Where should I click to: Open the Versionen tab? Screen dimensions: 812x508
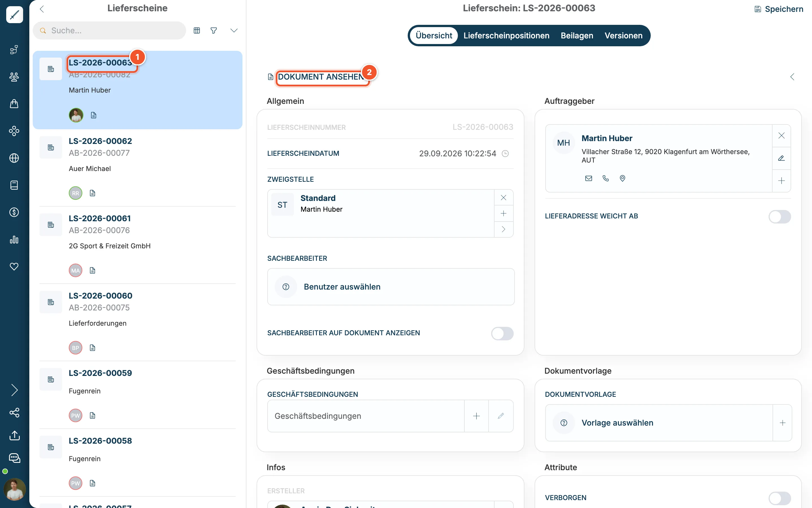623,36
